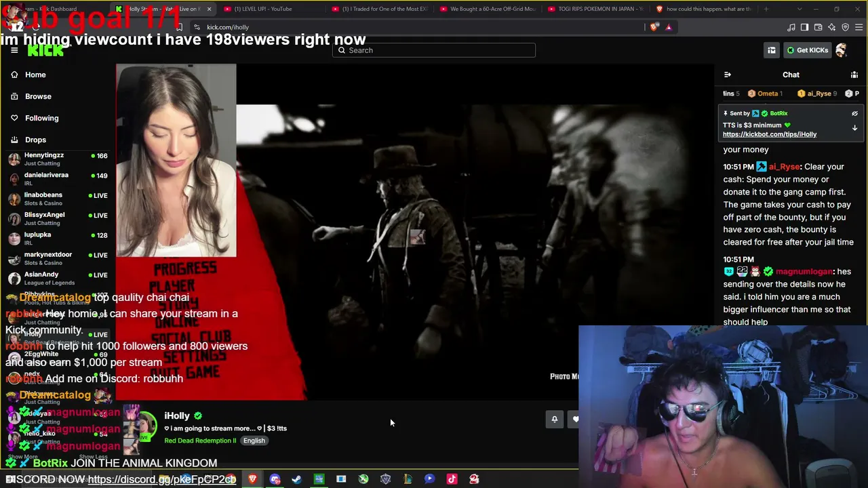Hide the pinned BotRix message
This screenshot has height=488, width=868.
(854, 114)
